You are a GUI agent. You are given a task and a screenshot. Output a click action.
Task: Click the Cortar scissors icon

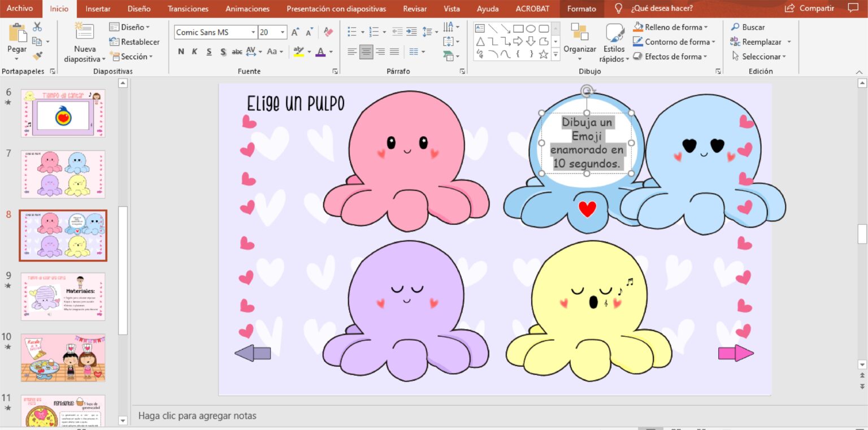pos(37,27)
